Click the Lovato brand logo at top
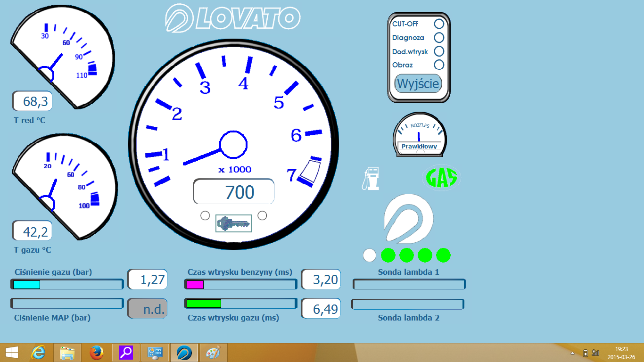644x362 pixels. 232,18
